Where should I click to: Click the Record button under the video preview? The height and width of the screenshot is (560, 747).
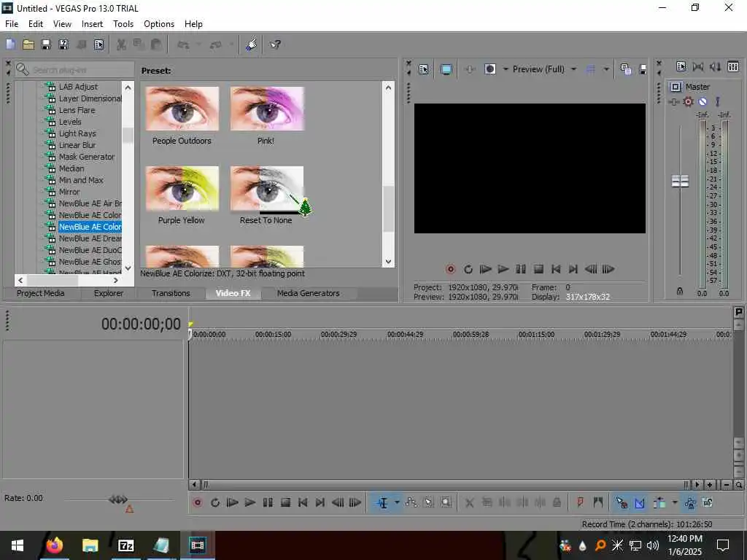[x=450, y=270]
